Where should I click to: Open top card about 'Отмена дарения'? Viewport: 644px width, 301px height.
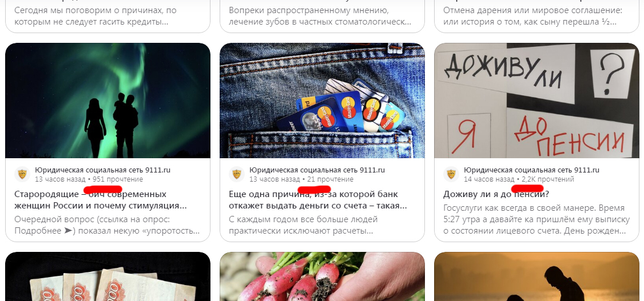coord(536,17)
